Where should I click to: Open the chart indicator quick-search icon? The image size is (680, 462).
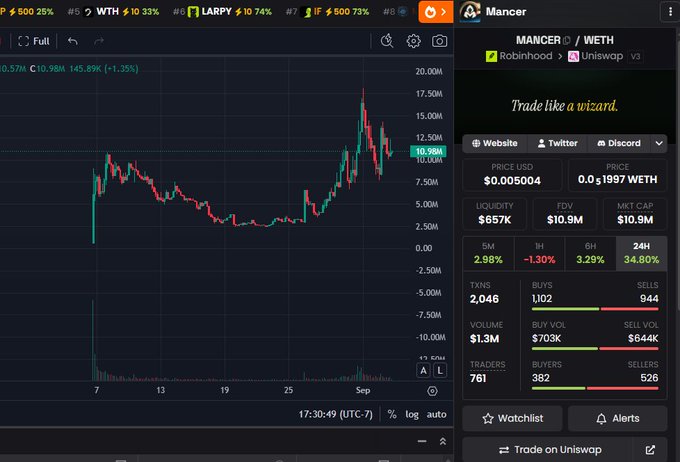tap(387, 41)
